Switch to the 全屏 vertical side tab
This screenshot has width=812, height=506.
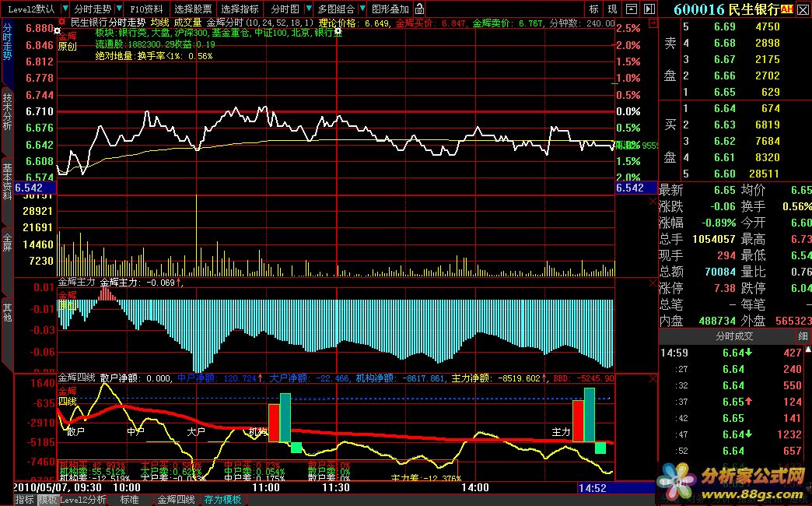click(7, 241)
